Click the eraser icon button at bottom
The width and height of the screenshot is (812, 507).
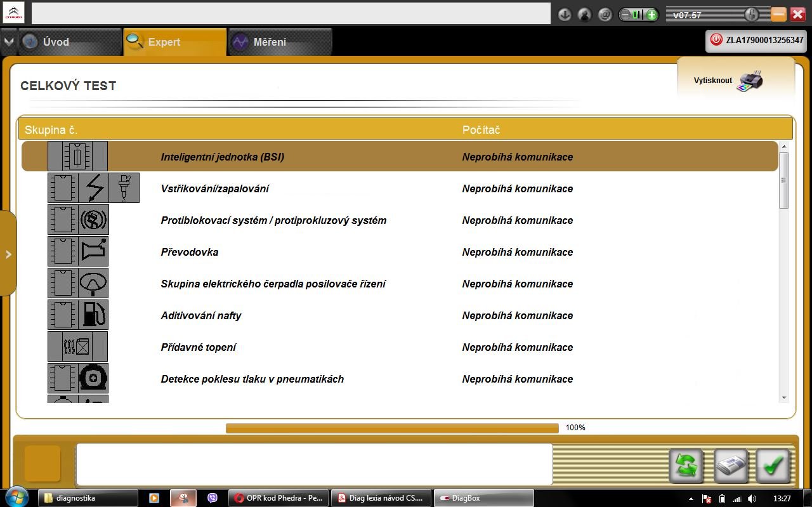point(731,466)
